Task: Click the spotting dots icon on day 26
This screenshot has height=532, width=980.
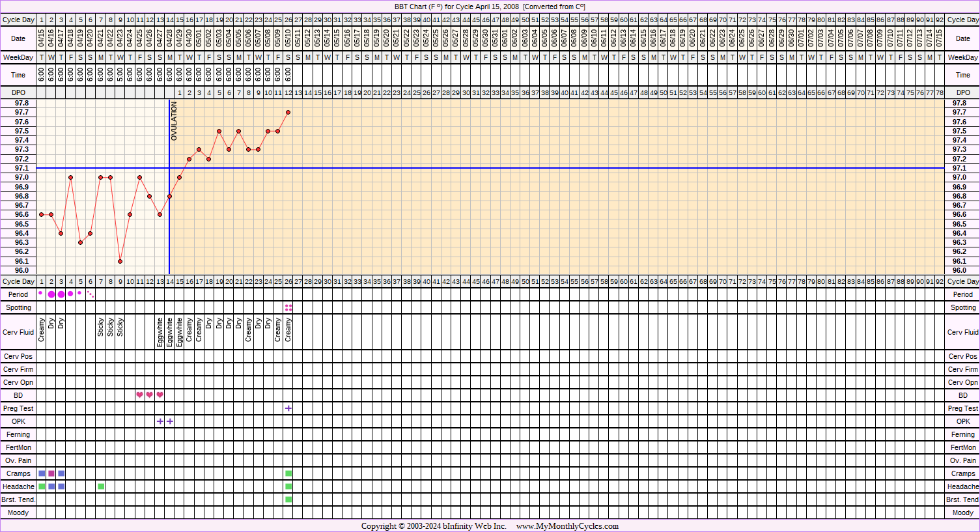Action: click(x=288, y=307)
